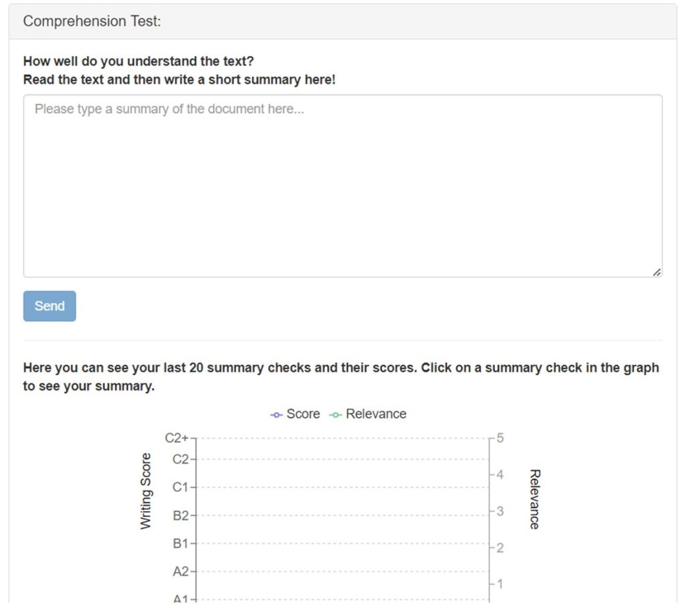Click the relevance axis tick 3
The width and height of the screenshot is (685, 616).
[x=499, y=512]
